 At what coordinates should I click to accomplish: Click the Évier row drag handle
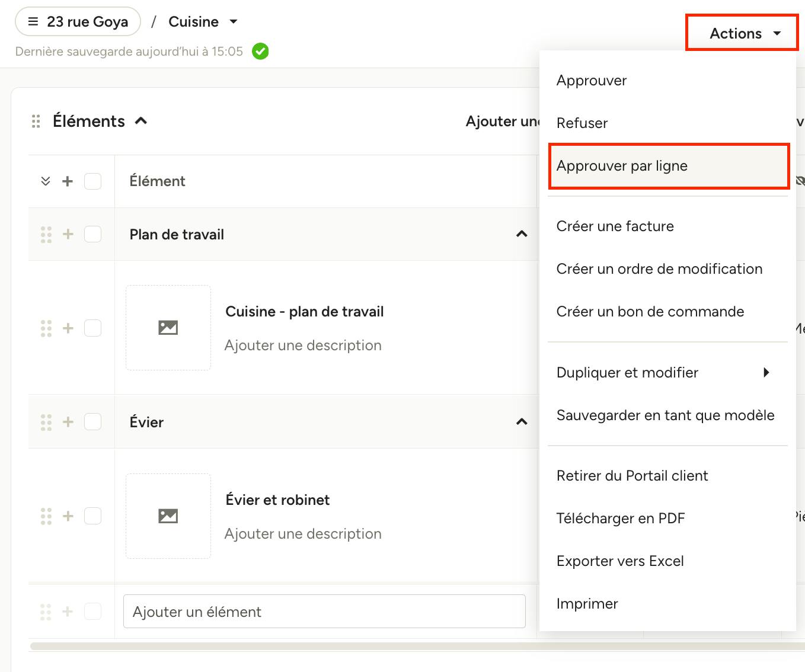(46, 422)
